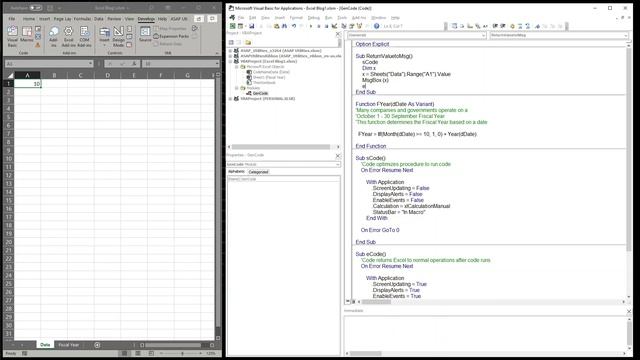
Task: Switch to the Fiscal Year sheet tab
Action: tap(68, 345)
